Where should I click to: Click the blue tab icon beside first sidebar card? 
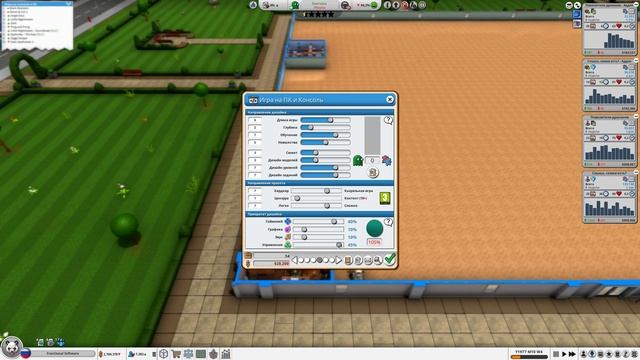[577, 14]
